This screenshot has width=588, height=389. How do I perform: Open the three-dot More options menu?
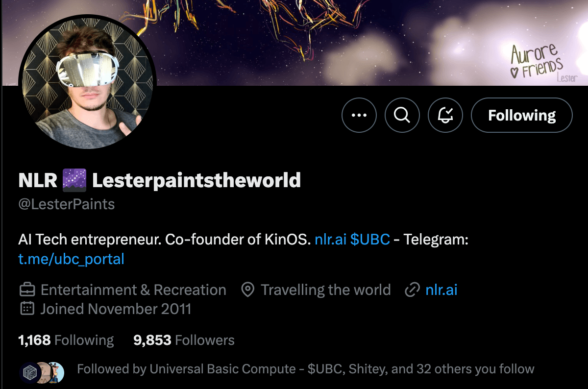pyautogui.click(x=359, y=115)
